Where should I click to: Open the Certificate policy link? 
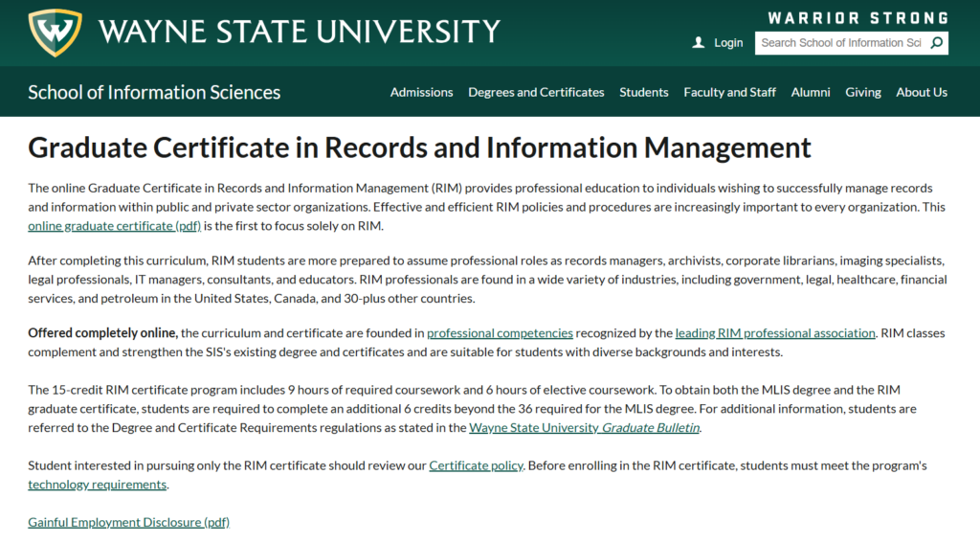click(x=477, y=466)
